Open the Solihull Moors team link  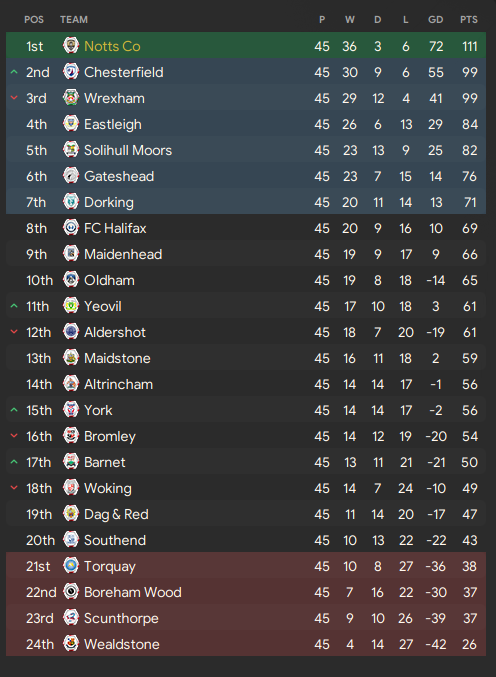128,150
